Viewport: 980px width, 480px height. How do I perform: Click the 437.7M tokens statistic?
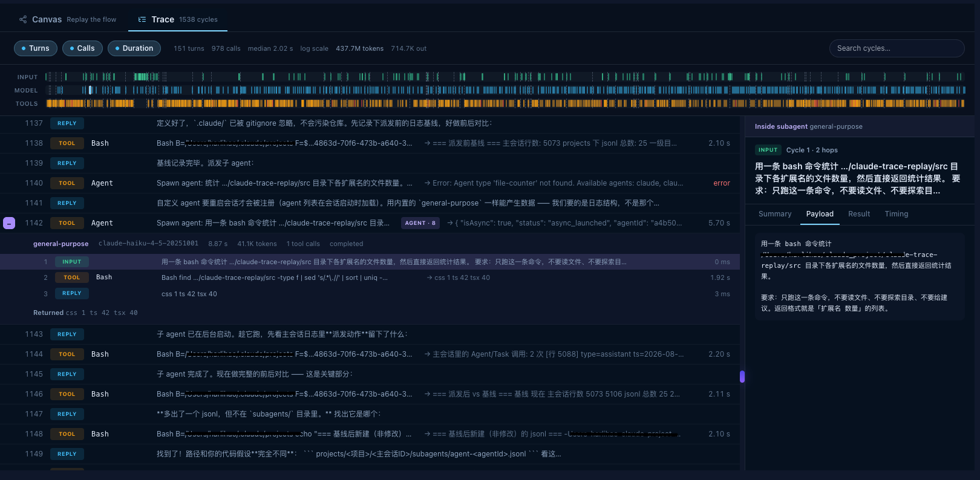pos(359,48)
